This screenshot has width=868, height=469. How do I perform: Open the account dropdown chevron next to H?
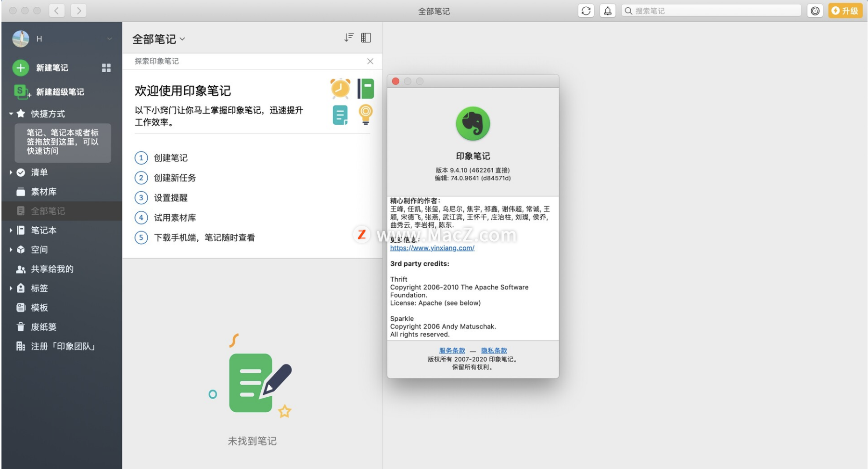110,39
